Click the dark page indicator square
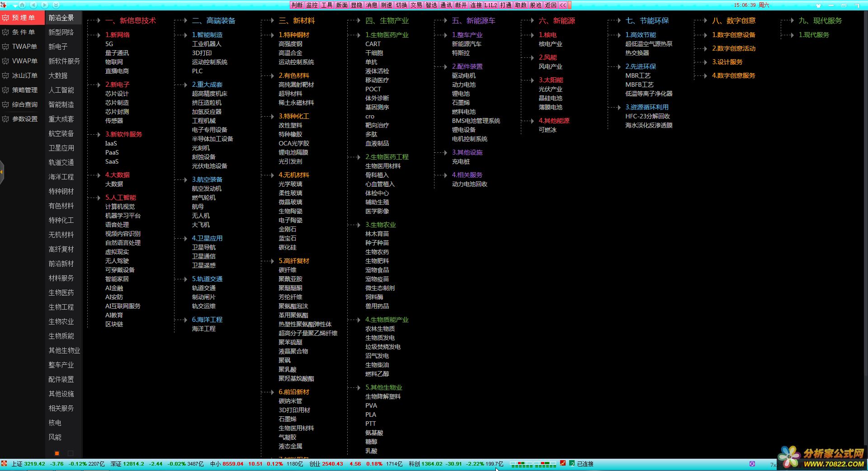 (71, 453)
